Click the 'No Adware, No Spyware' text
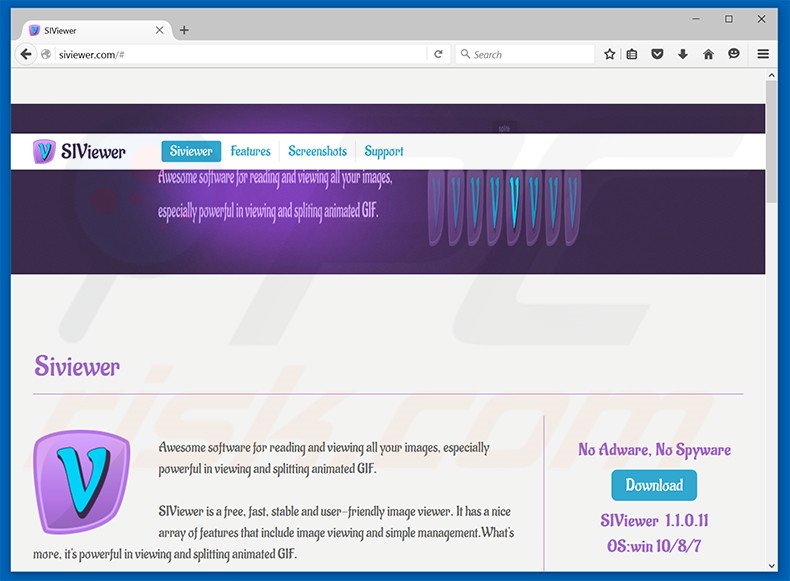 (x=654, y=449)
